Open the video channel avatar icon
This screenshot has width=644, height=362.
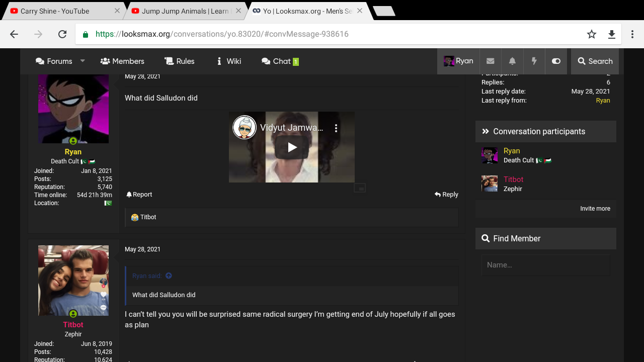[x=245, y=128]
